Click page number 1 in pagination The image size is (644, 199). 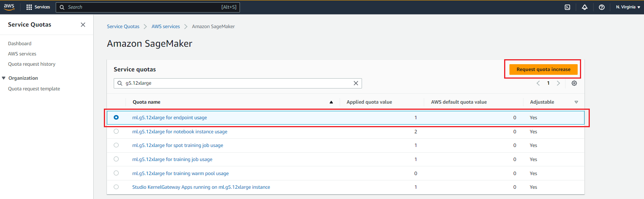(x=548, y=83)
